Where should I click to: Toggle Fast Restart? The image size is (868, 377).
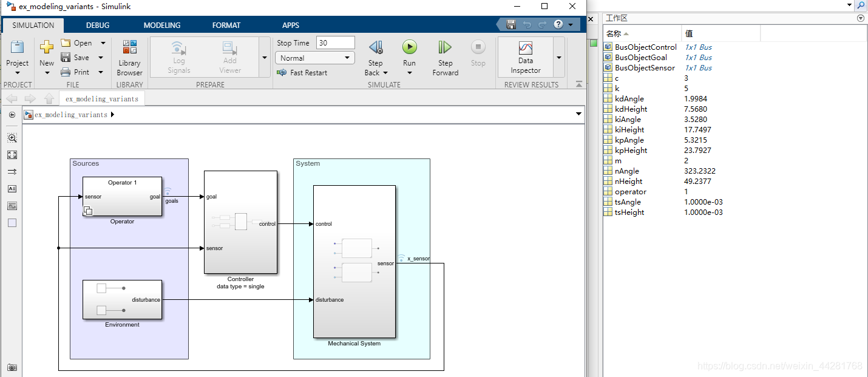tap(302, 72)
